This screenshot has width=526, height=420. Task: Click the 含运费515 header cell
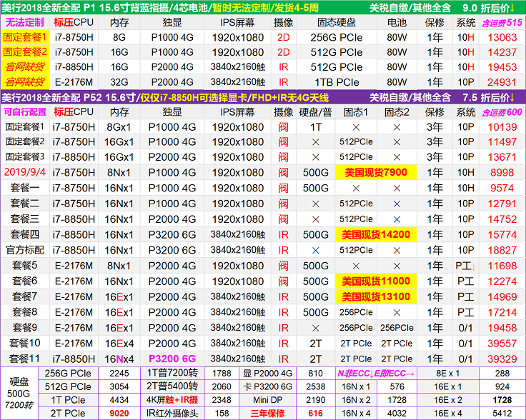(502, 22)
